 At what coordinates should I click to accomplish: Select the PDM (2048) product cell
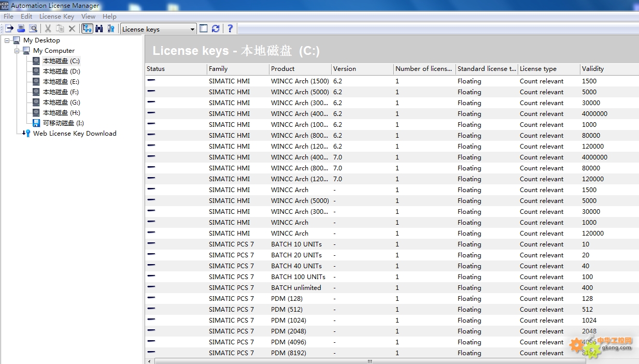pyautogui.click(x=289, y=331)
